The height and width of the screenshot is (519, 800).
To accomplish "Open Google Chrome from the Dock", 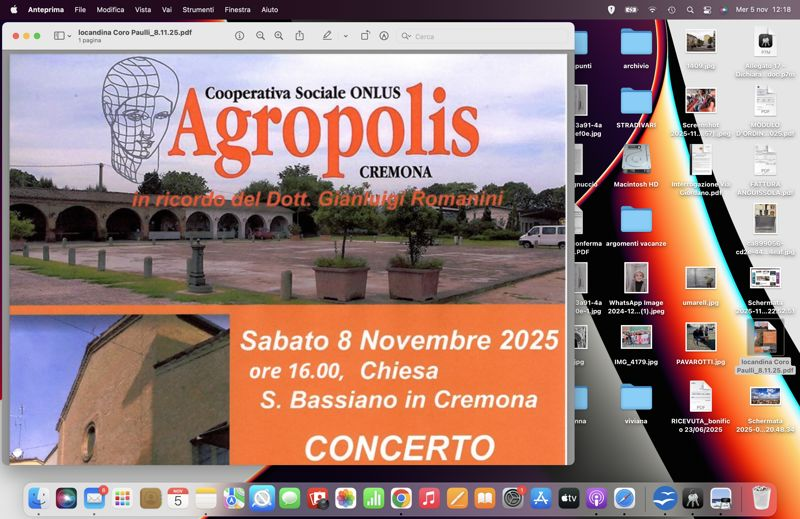I will coord(401,497).
